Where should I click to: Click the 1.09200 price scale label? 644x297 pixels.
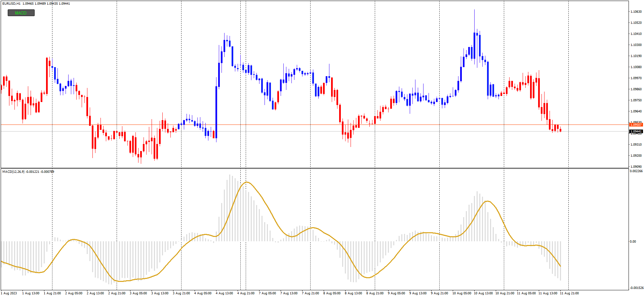click(x=636, y=156)
